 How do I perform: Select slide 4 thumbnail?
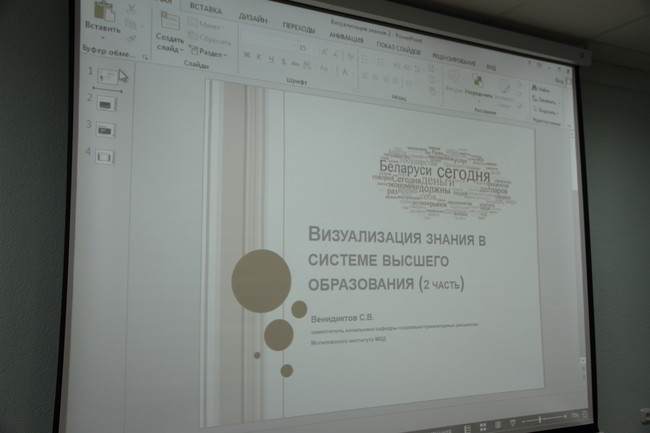[x=104, y=157]
